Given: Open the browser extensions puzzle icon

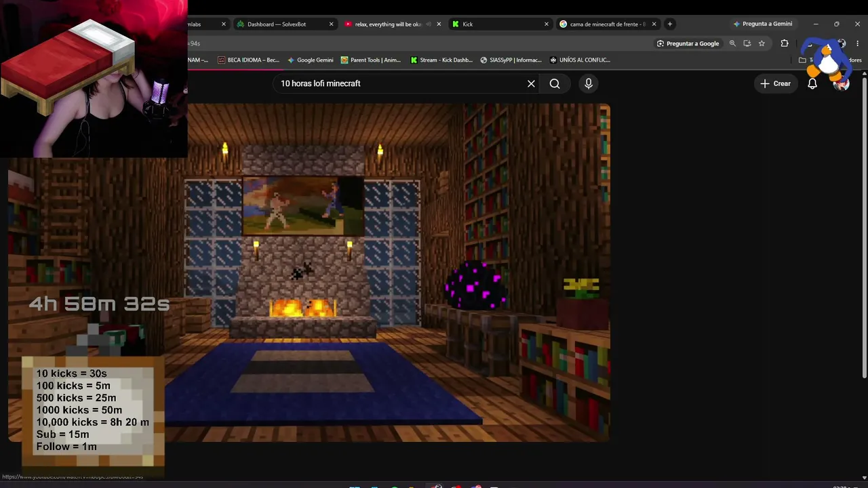Looking at the screenshot, I should (785, 43).
